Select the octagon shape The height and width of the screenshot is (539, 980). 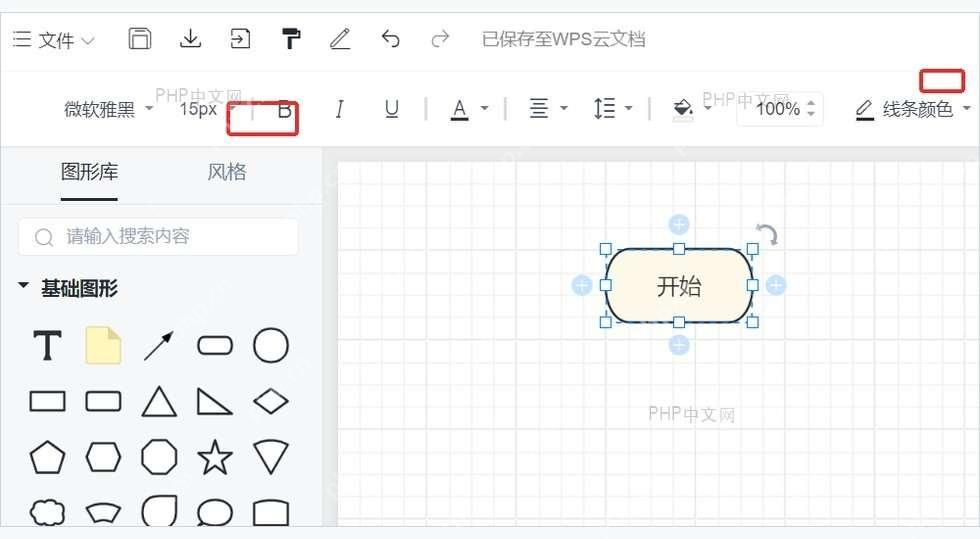(x=159, y=457)
